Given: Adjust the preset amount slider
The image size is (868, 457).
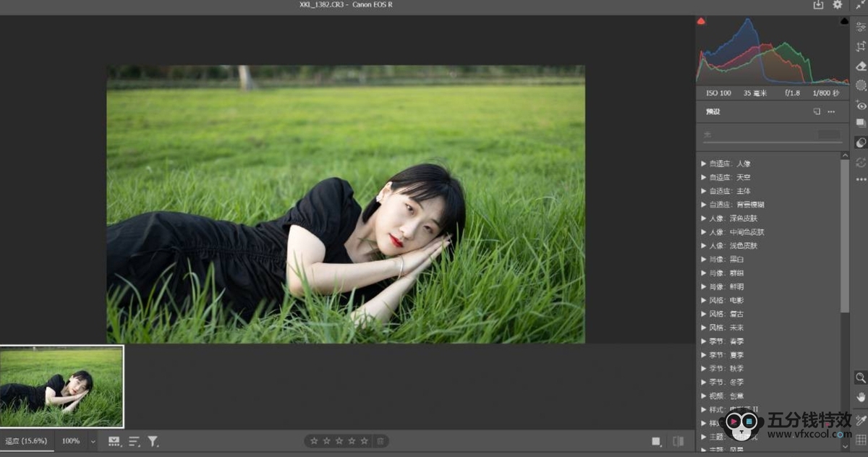Looking at the screenshot, I should [772, 141].
